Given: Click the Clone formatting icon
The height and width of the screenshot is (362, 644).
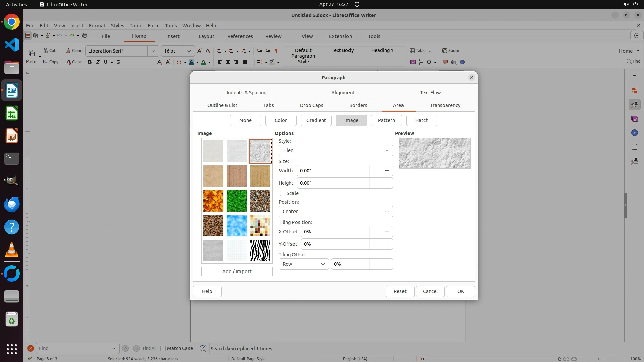Looking at the screenshot, I should coord(74,51).
